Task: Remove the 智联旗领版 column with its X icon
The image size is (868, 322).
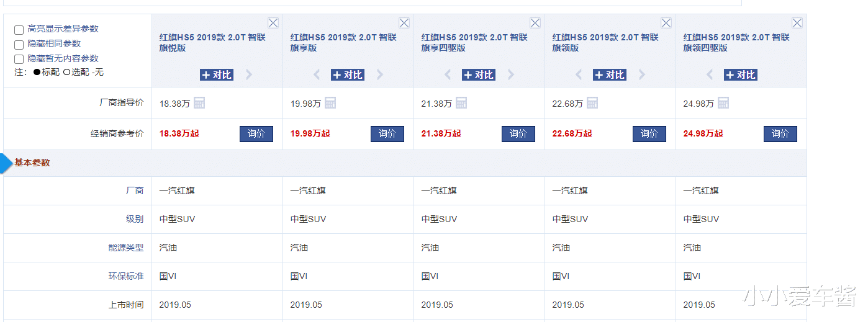Action: pos(666,23)
